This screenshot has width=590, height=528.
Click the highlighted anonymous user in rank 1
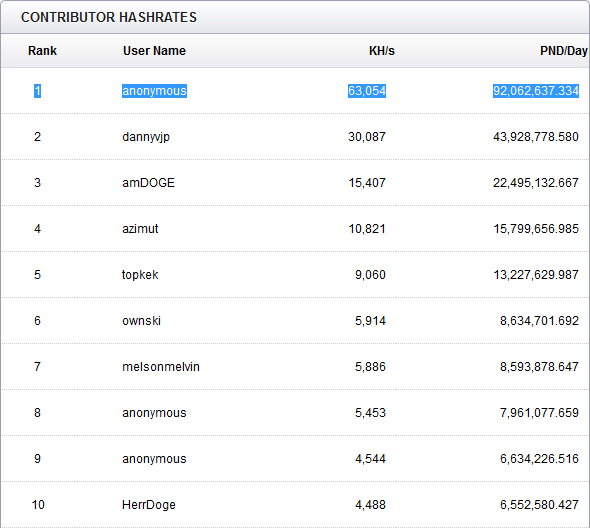[154, 91]
